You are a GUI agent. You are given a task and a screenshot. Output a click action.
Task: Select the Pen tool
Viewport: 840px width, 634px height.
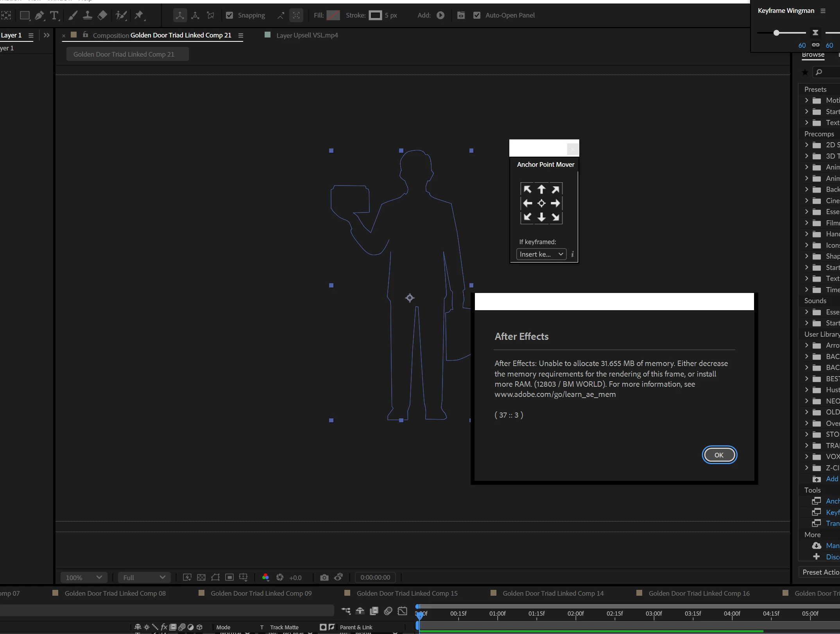39,16
